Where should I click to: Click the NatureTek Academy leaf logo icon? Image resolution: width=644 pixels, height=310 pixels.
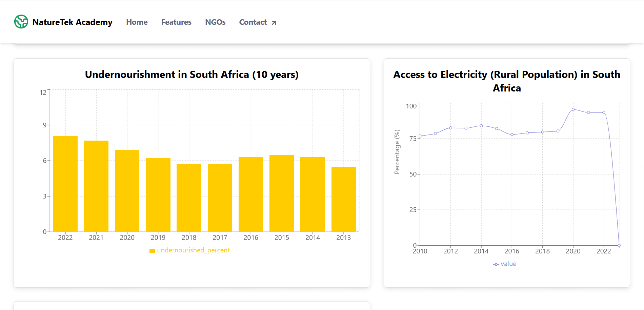(x=21, y=22)
